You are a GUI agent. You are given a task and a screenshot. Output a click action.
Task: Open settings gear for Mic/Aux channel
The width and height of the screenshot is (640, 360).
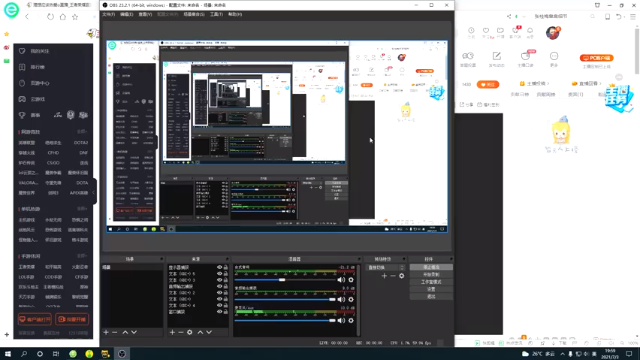351,320
